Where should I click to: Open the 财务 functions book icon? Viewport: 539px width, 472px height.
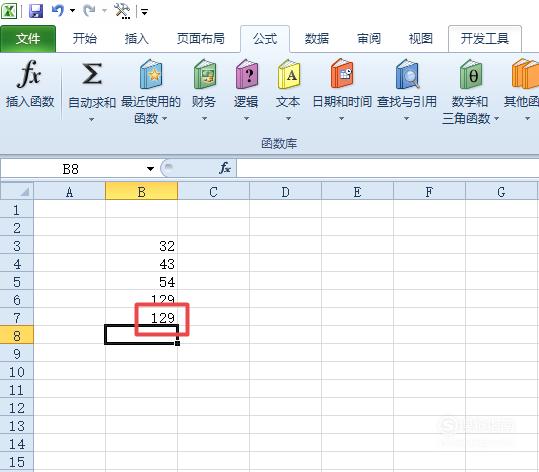pyautogui.click(x=204, y=74)
